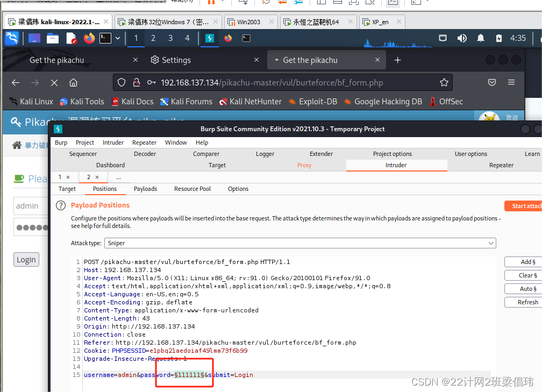The width and height of the screenshot is (542, 392).
Task: Open the Firefox hamburger menu
Action: pyautogui.click(x=511, y=82)
